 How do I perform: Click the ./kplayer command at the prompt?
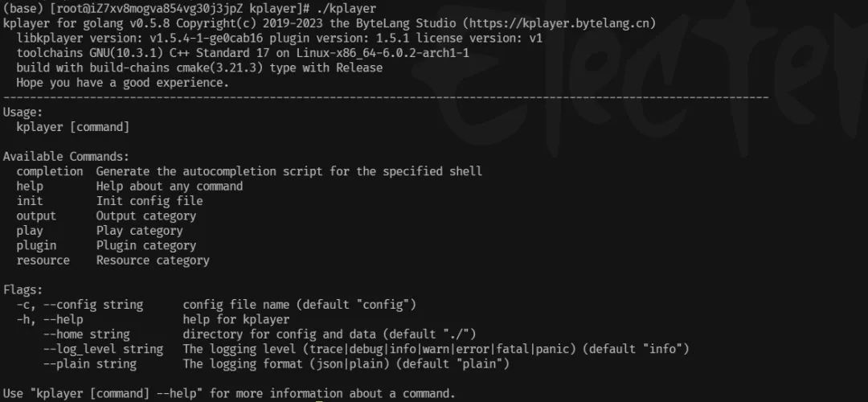coord(346,9)
